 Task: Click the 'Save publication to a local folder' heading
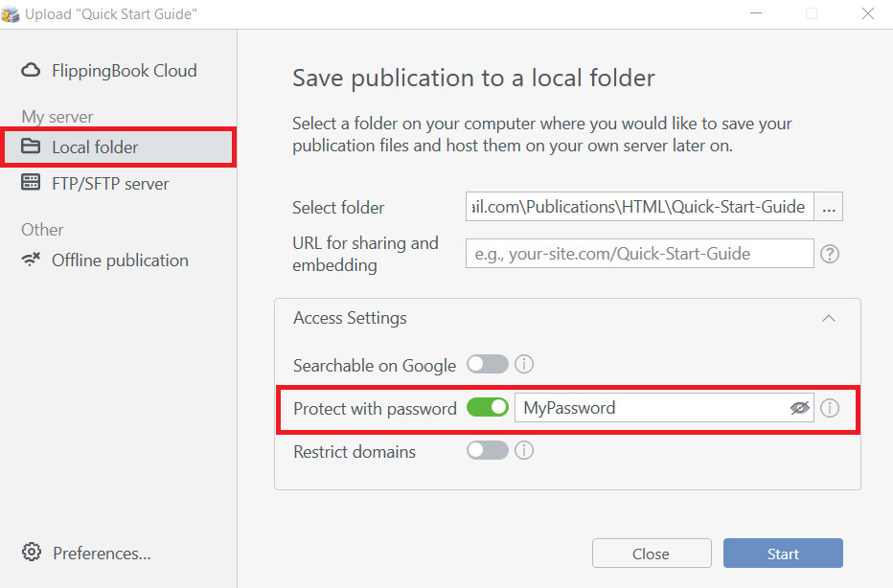[x=474, y=78]
